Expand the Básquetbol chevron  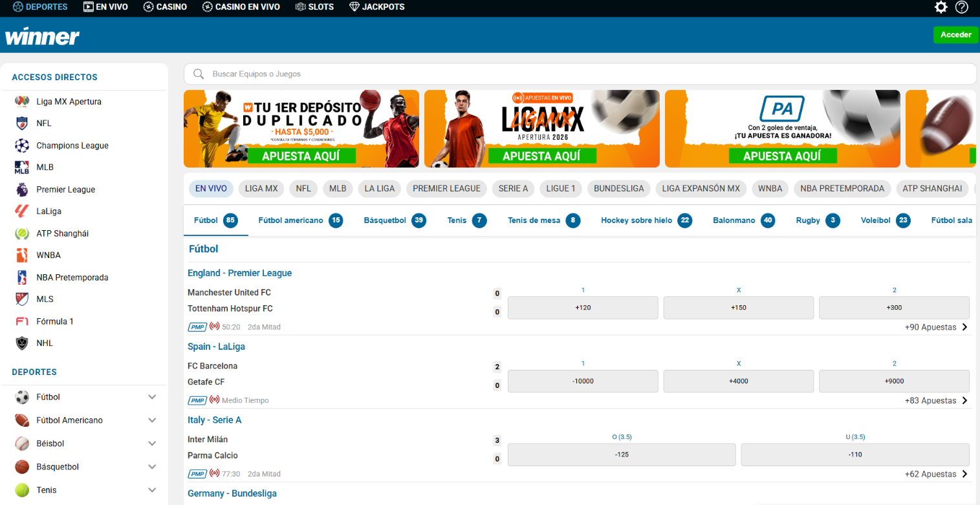pyautogui.click(x=152, y=467)
